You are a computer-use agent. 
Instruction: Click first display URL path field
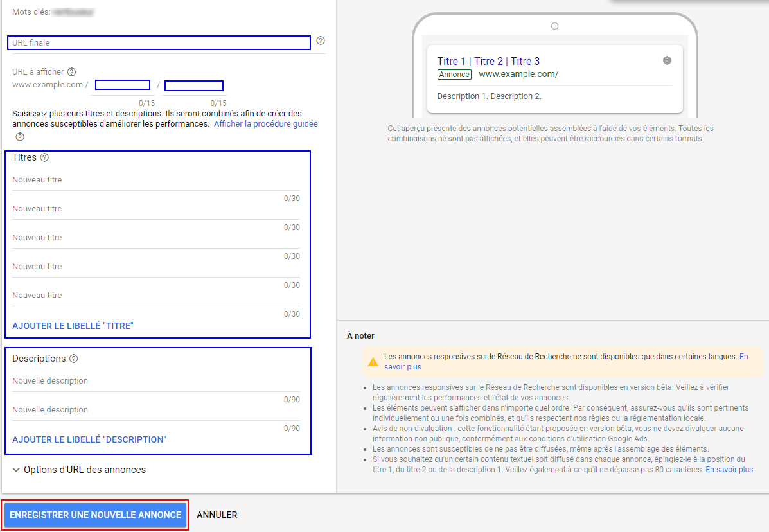122,85
